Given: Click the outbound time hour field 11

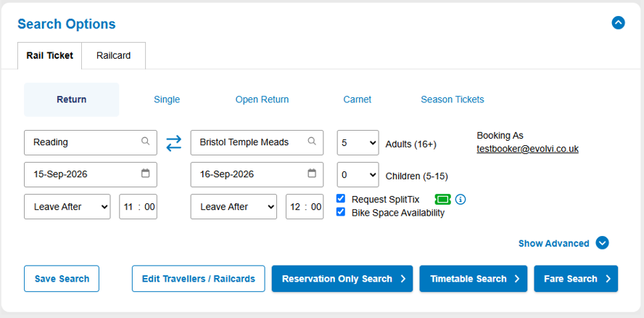Looking at the screenshot, I should 128,207.
